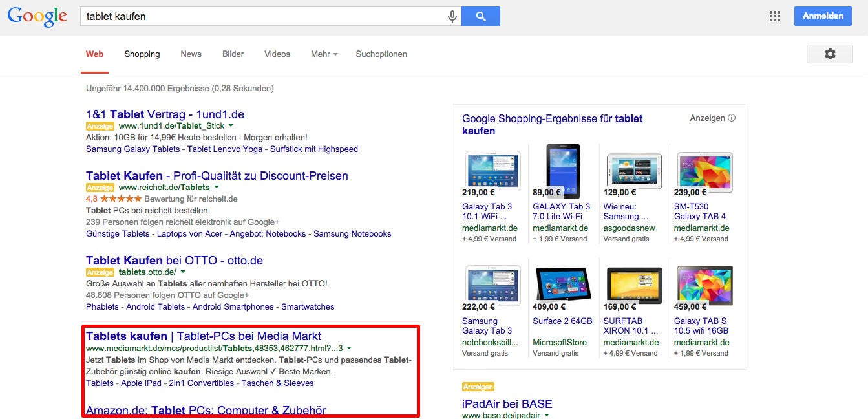Open Google Shopping-Ergebnisse heading link
The width and height of the screenshot is (868, 419).
tap(553, 125)
